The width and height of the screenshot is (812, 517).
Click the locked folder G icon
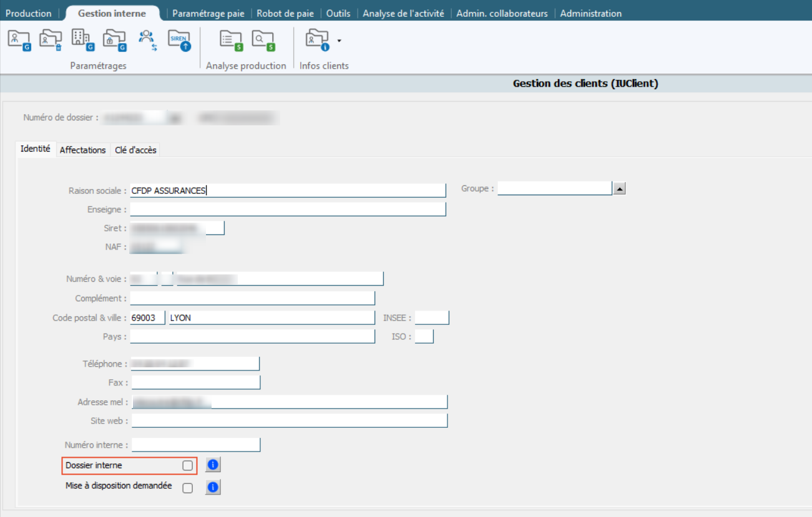pyautogui.click(x=115, y=40)
